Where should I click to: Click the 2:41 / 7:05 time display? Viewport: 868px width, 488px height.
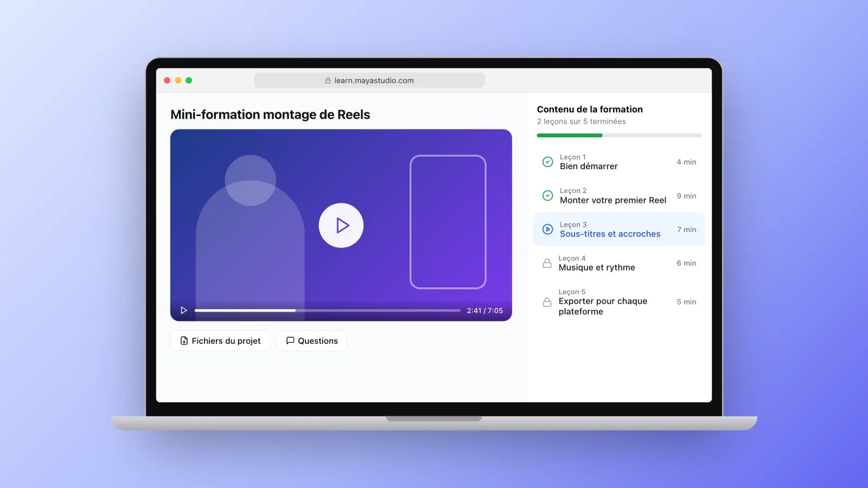pos(485,311)
